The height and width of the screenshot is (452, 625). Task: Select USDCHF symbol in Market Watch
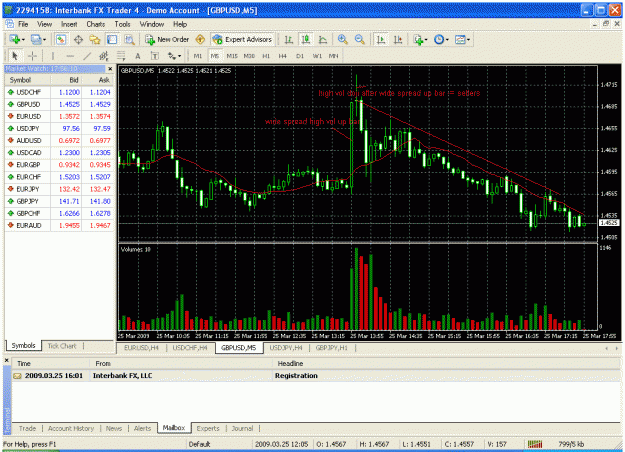[x=28, y=92]
